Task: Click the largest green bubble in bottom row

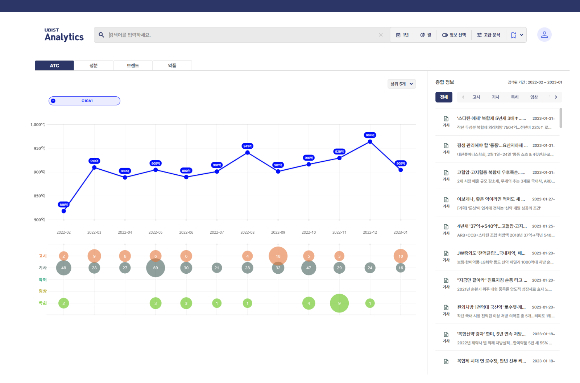Action: coord(339,303)
